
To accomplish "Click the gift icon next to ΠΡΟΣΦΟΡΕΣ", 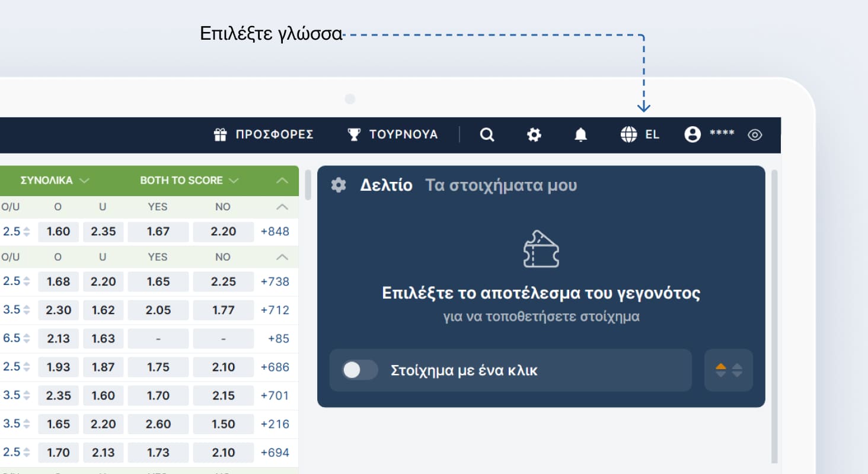I will [221, 134].
